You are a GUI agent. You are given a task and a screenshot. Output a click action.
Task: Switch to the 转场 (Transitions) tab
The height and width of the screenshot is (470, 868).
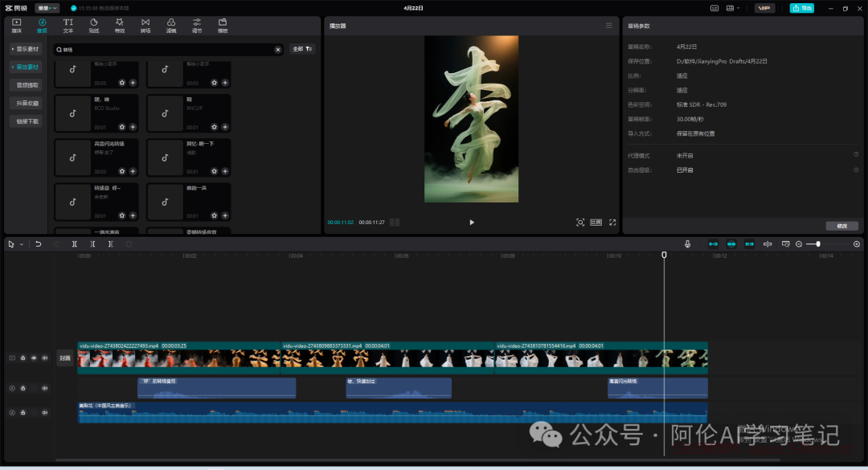click(145, 26)
